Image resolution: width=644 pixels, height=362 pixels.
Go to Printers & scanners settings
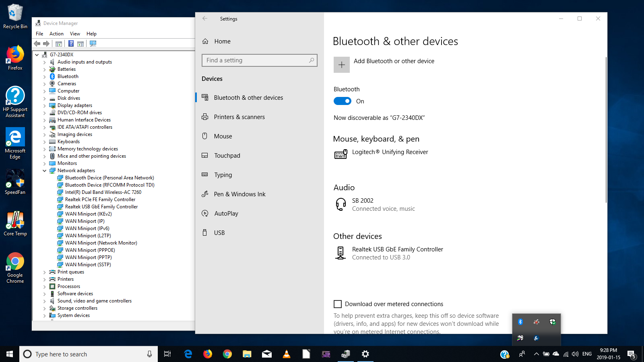pos(239,117)
